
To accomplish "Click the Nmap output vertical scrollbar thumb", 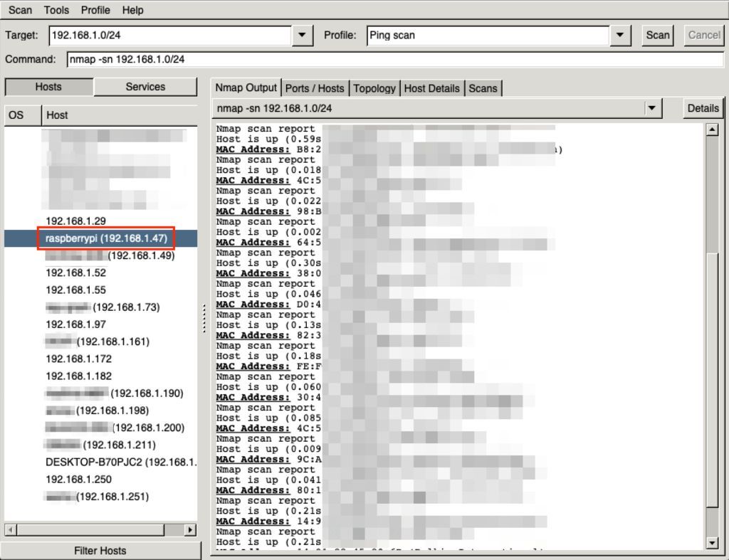I will pyautogui.click(x=712, y=379).
